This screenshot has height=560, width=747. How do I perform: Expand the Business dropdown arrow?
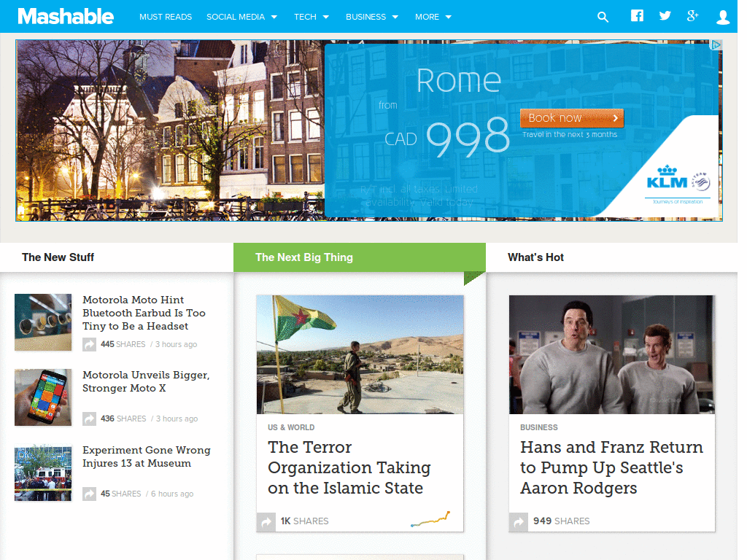coord(395,17)
